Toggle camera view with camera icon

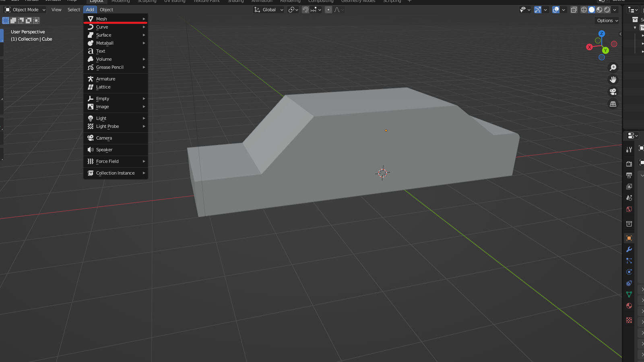[613, 92]
